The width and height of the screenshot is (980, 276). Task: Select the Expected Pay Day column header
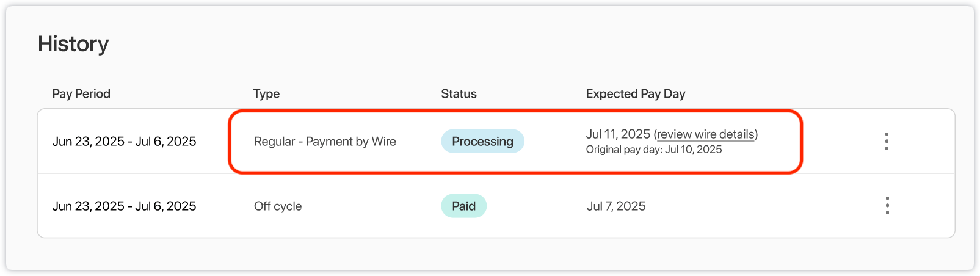(635, 94)
